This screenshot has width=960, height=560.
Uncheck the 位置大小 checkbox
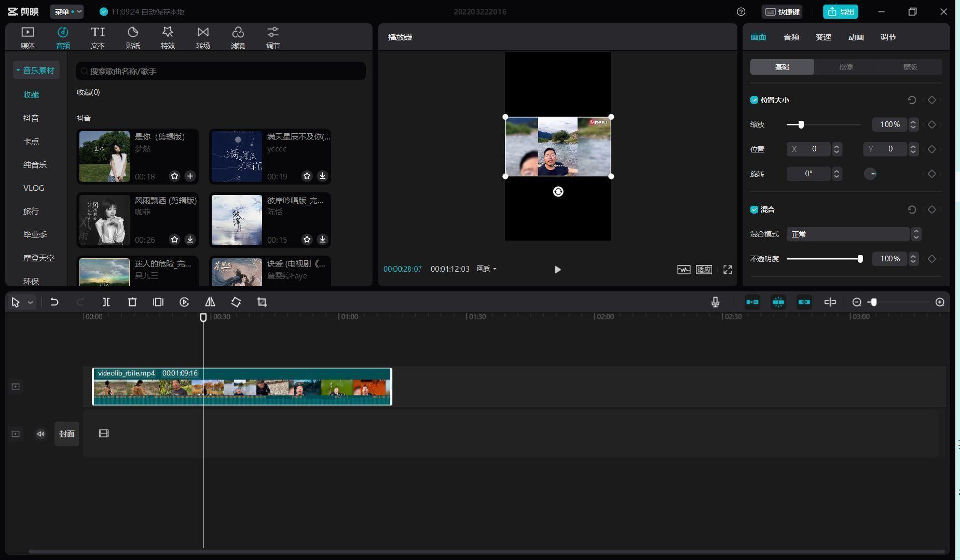[x=754, y=100]
